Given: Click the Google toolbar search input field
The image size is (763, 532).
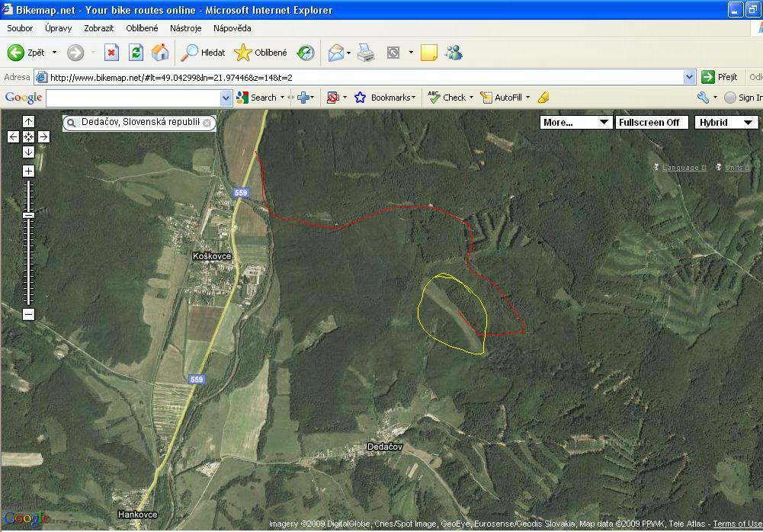Looking at the screenshot, I should click(133, 98).
